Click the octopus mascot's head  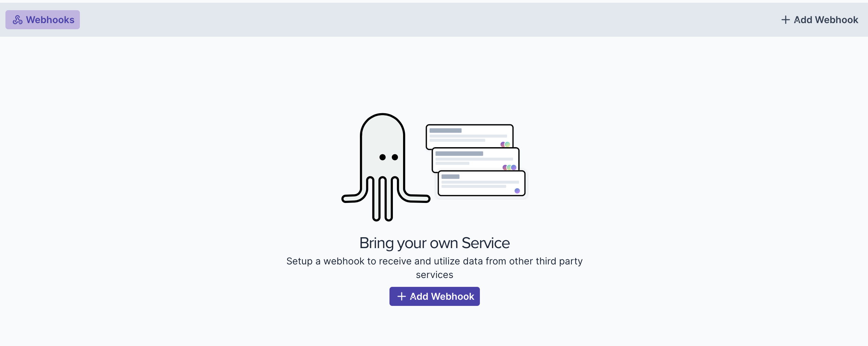(382, 133)
